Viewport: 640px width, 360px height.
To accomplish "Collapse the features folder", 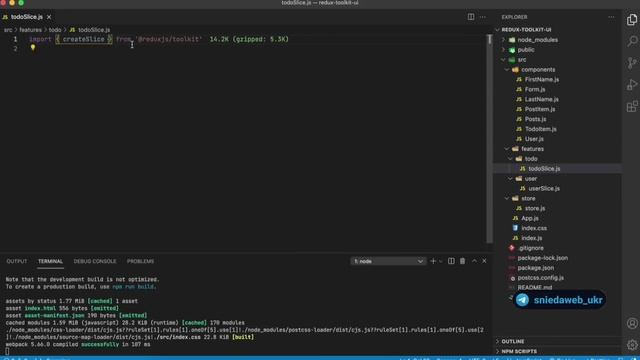I will 558,149.
